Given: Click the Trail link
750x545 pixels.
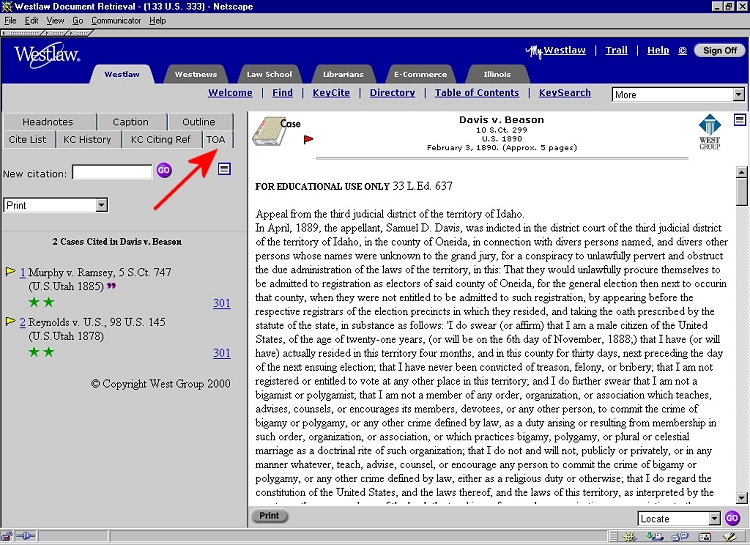Looking at the screenshot, I should (x=617, y=50).
